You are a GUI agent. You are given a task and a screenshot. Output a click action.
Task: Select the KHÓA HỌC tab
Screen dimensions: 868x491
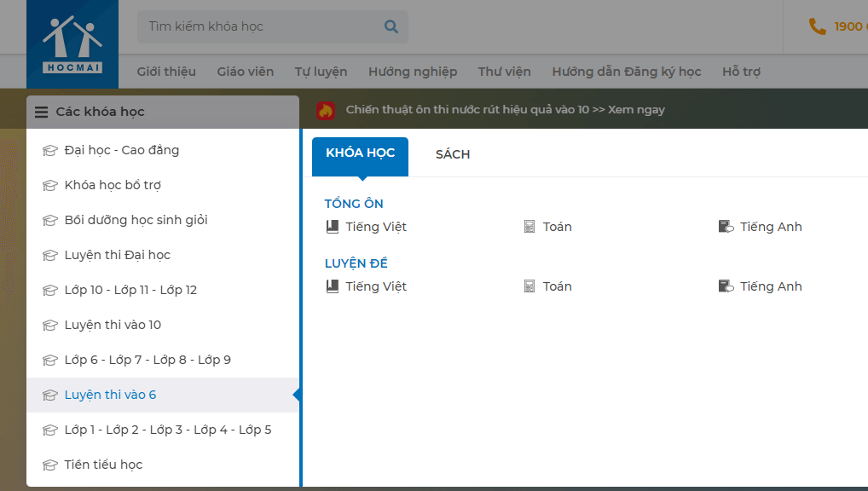coord(360,154)
